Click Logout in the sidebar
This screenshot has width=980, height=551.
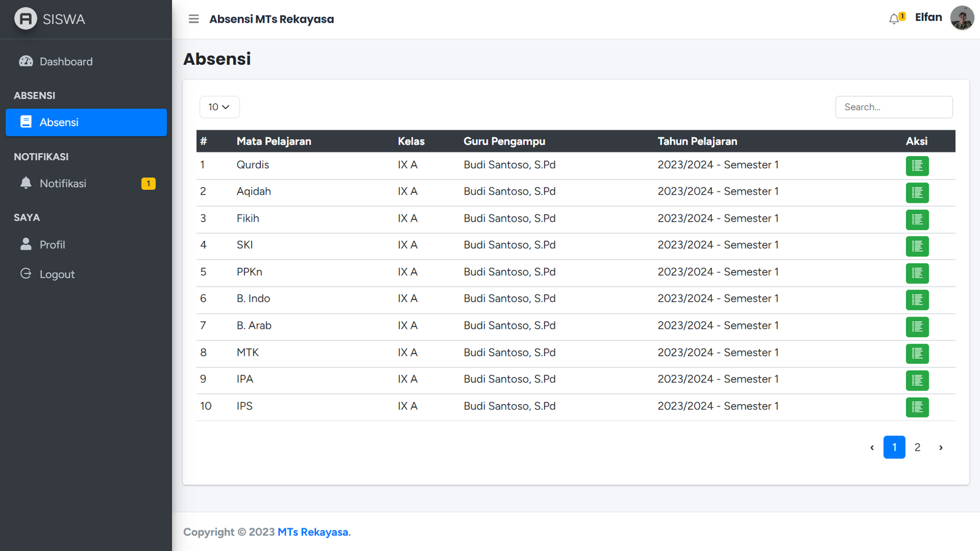pyautogui.click(x=57, y=275)
